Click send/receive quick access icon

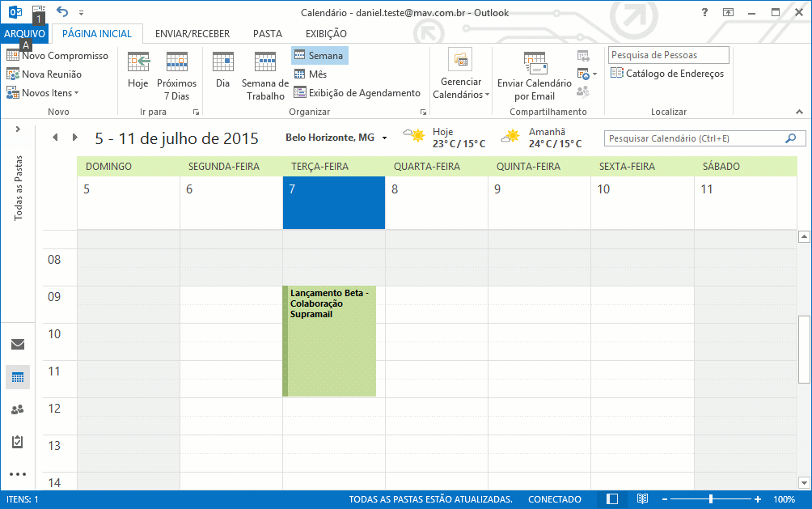(38, 11)
